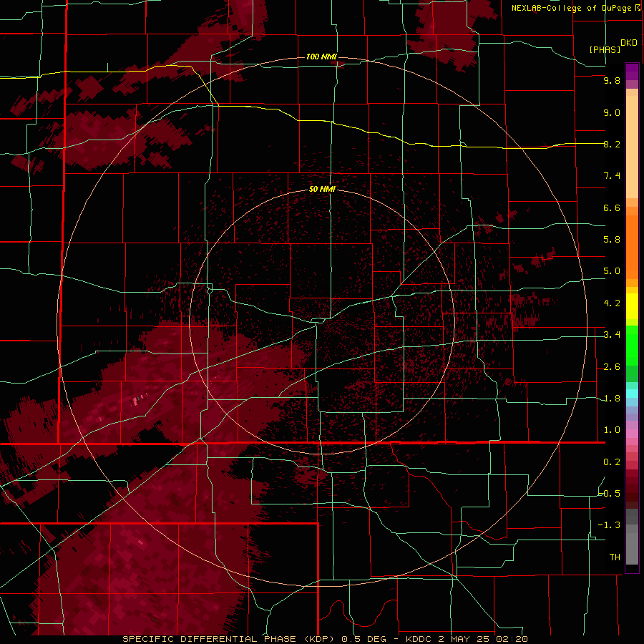Click the 7.4 value on color scale

click(612, 176)
